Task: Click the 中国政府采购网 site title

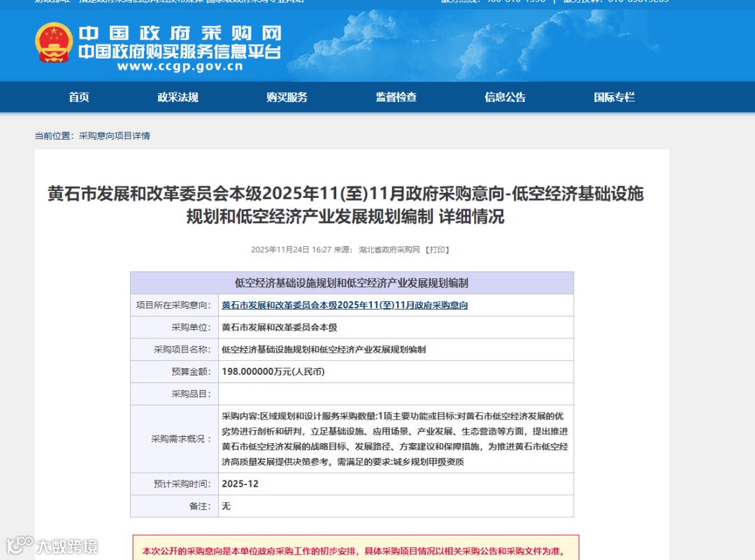Action: click(x=180, y=34)
